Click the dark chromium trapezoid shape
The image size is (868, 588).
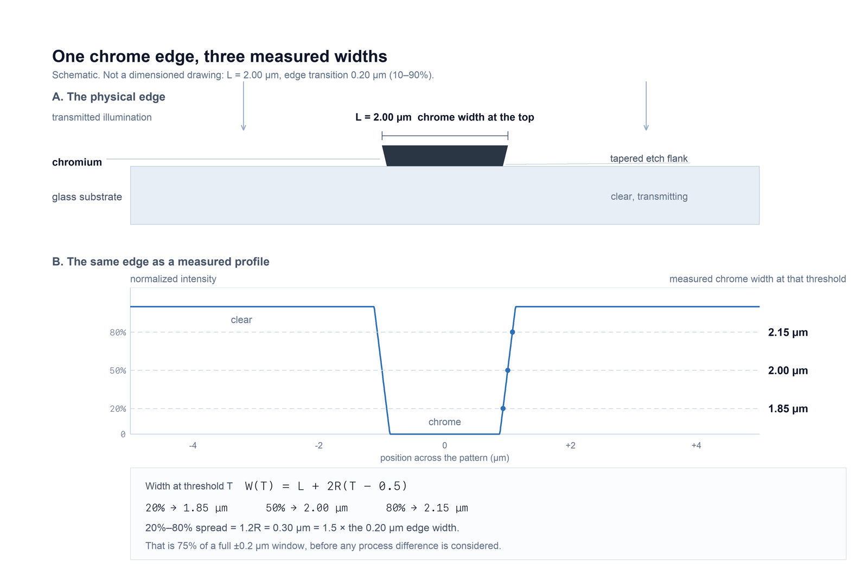click(445, 156)
